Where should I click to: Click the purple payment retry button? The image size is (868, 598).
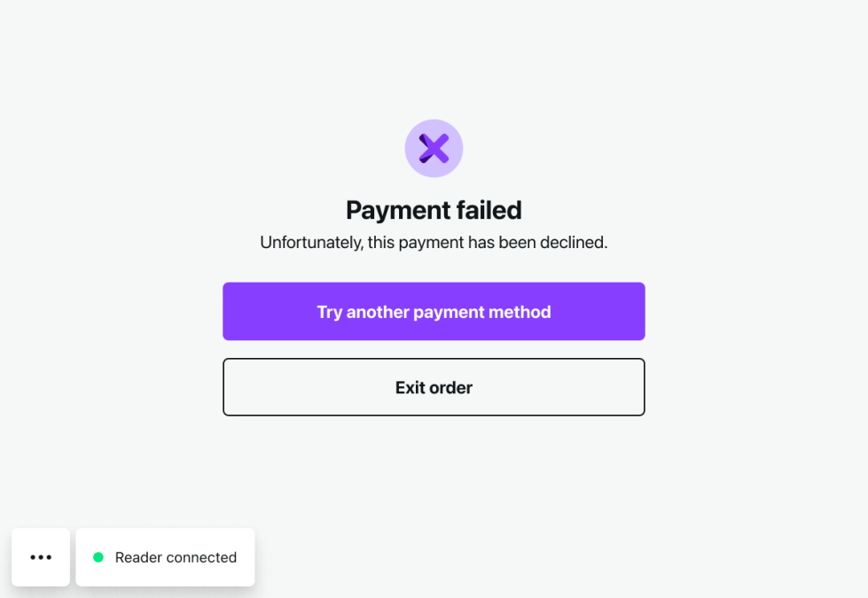click(434, 312)
